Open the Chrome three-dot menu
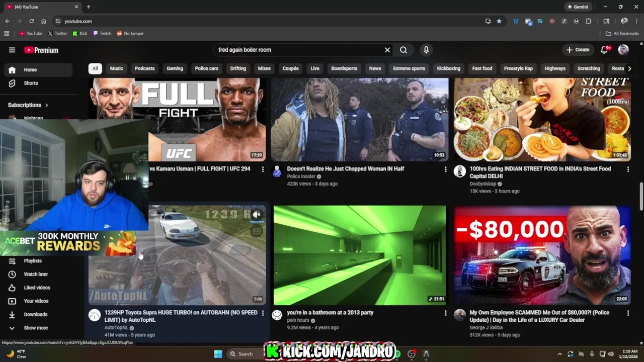The image size is (644, 362). (x=636, y=21)
